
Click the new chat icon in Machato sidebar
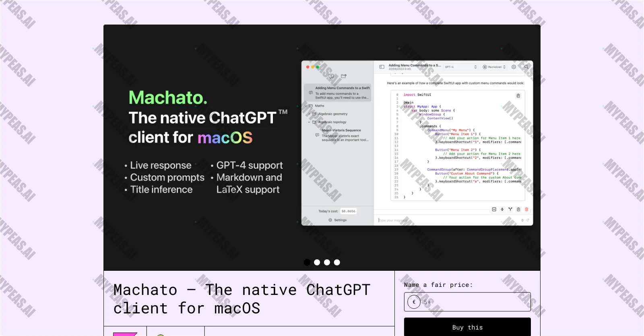click(331, 76)
